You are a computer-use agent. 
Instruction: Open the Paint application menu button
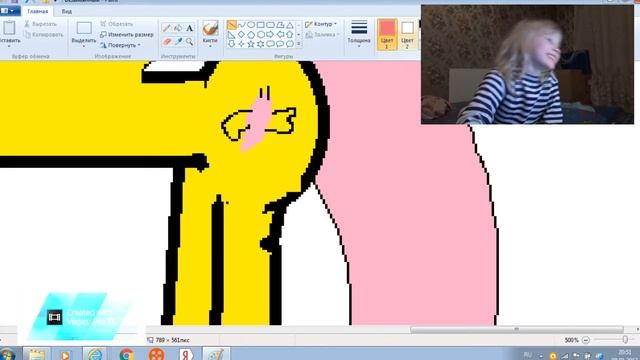[9, 11]
